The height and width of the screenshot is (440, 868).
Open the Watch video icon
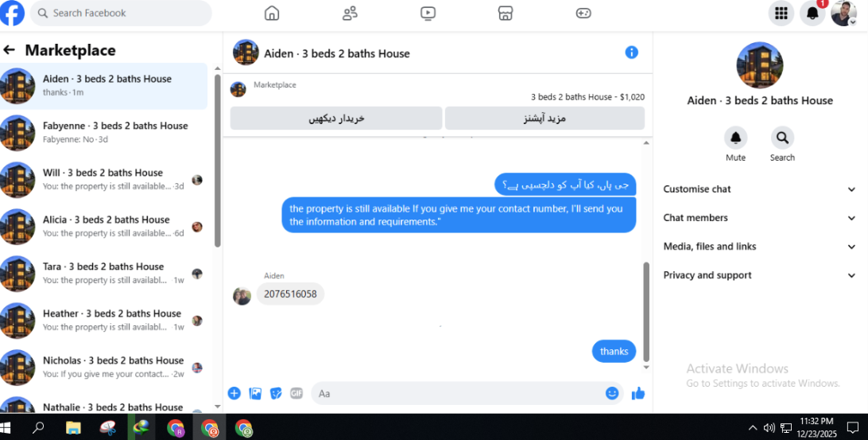(x=428, y=13)
